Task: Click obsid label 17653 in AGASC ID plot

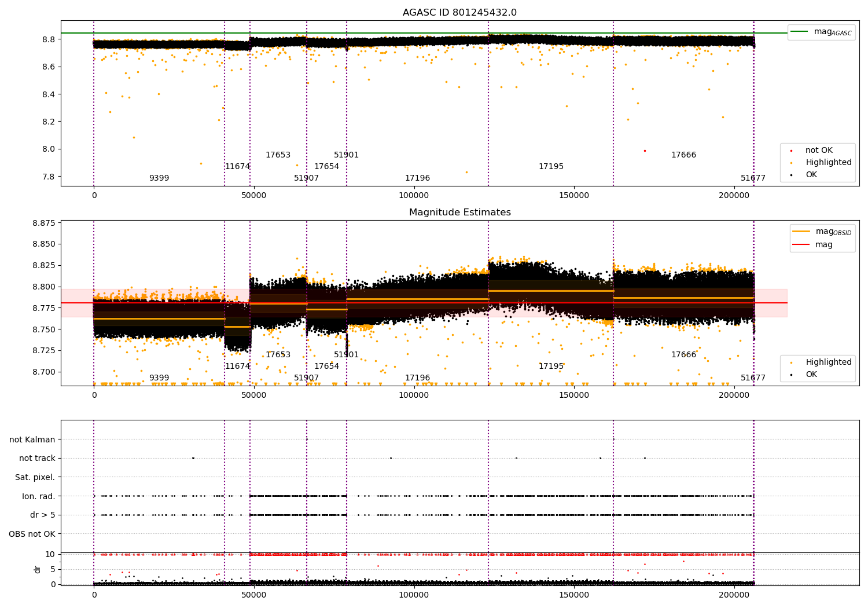Action: 278,155
